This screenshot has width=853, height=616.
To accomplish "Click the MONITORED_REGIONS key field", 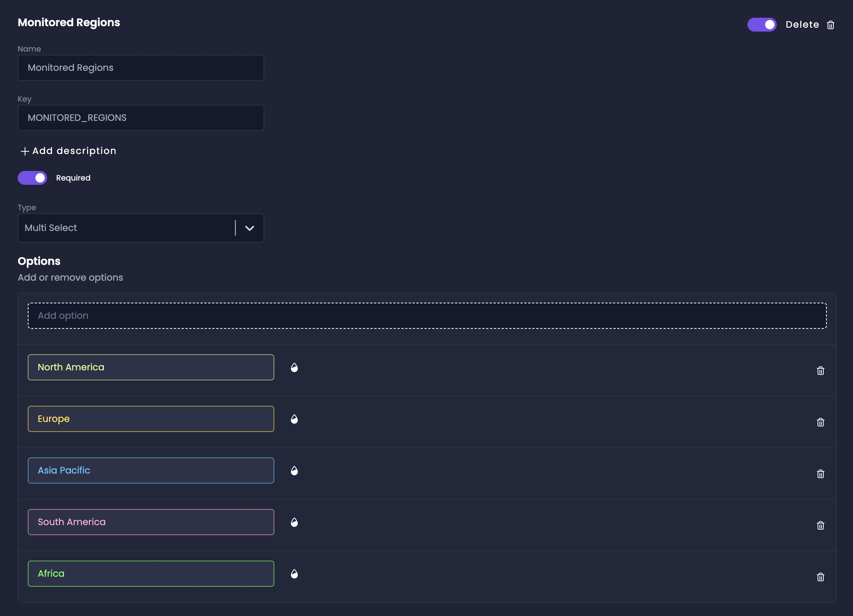I will [141, 118].
